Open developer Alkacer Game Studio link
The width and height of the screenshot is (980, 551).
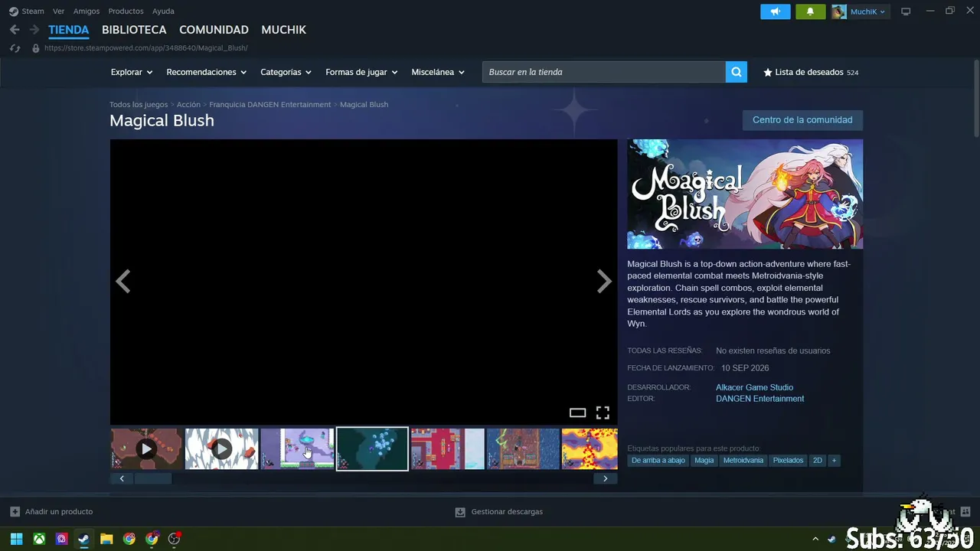754,387
